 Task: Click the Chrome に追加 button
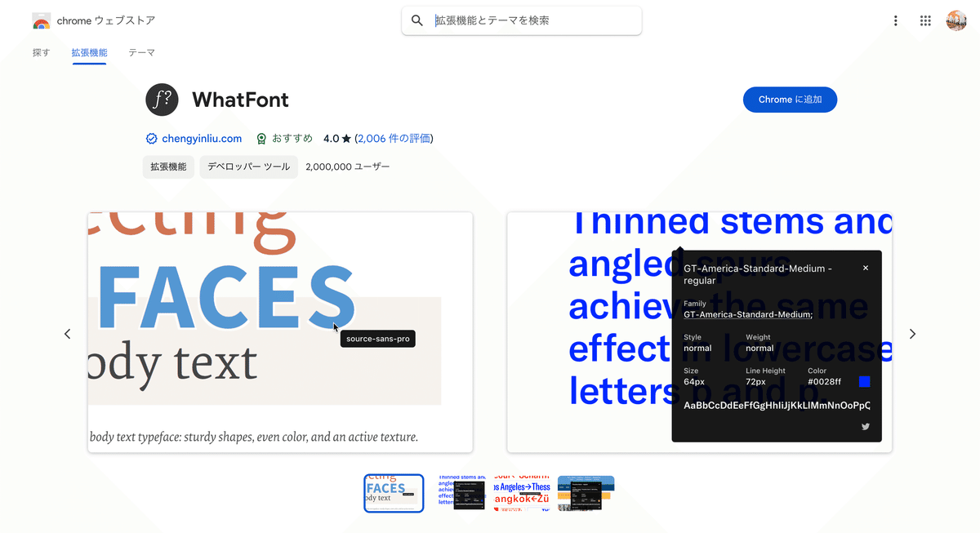click(790, 100)
